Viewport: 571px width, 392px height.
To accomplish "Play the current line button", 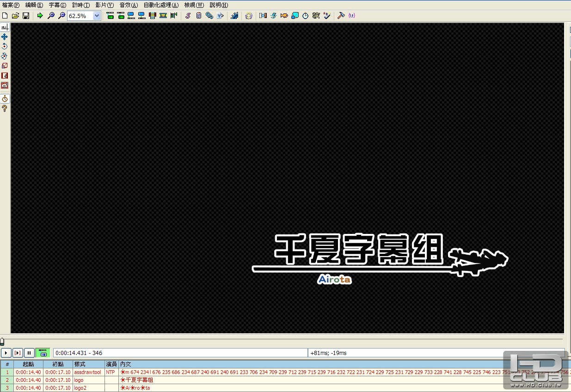I will [18, 353].
